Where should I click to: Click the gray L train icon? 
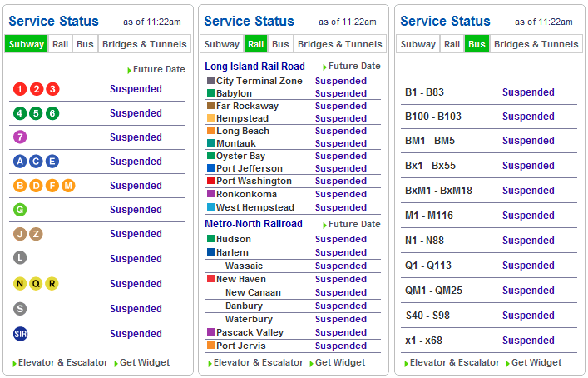(x=21, y=258)
